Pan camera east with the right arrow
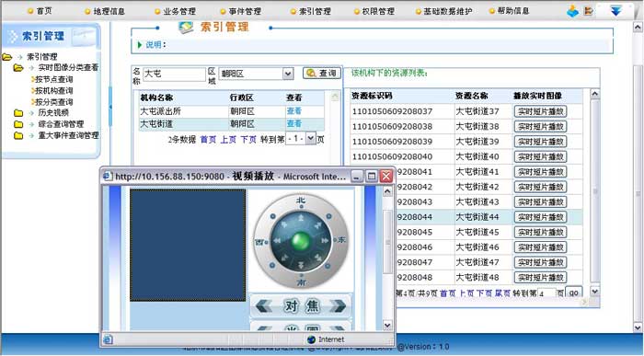Viewport: 644px width, 356px height. click(325, 241)
